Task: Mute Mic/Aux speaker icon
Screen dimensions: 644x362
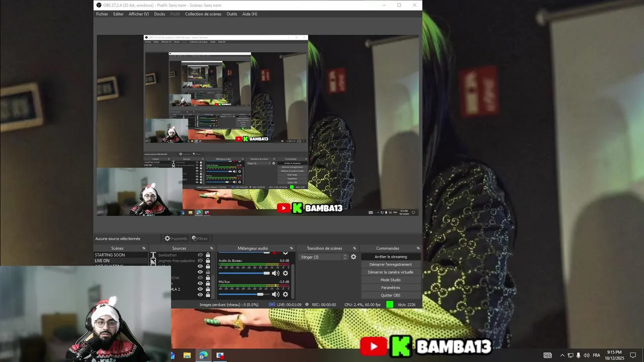Action: [x=275, y=294]
